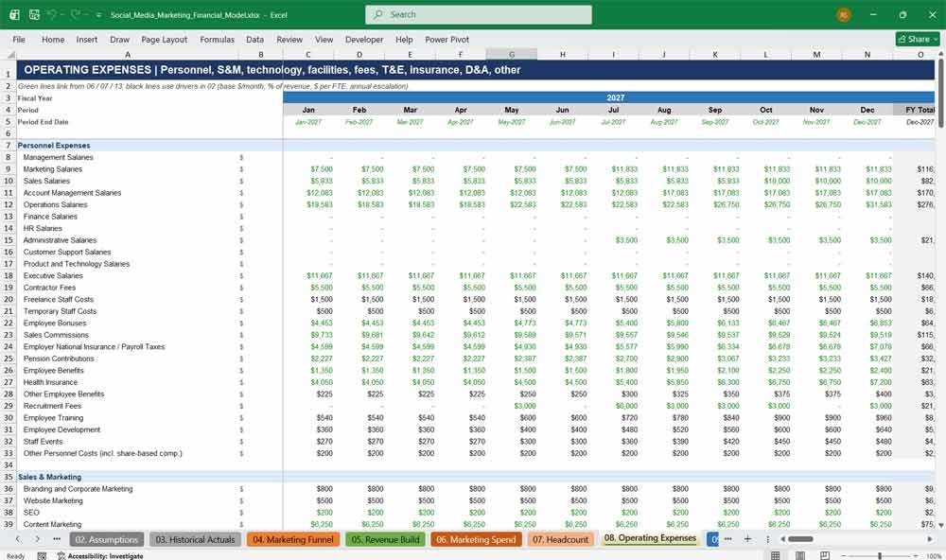Click the Sales Commissions row label
This screenshot has width=946, height=560.
[56, 335]
